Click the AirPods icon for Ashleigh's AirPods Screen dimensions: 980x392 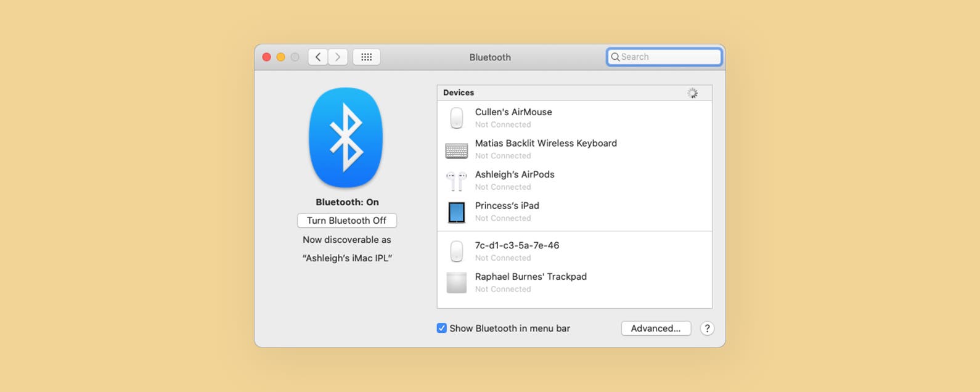pyautogui.click(x=457, y=182)
